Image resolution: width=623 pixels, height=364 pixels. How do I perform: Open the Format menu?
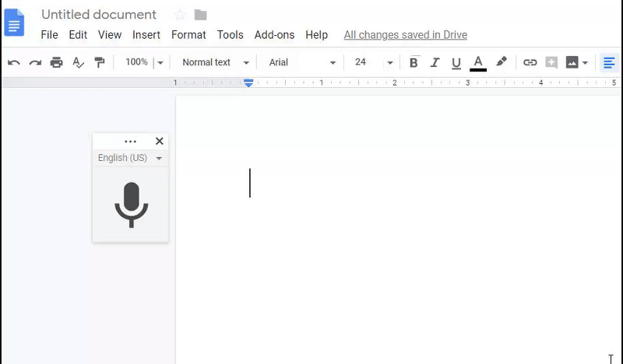(x=188, y=35)
